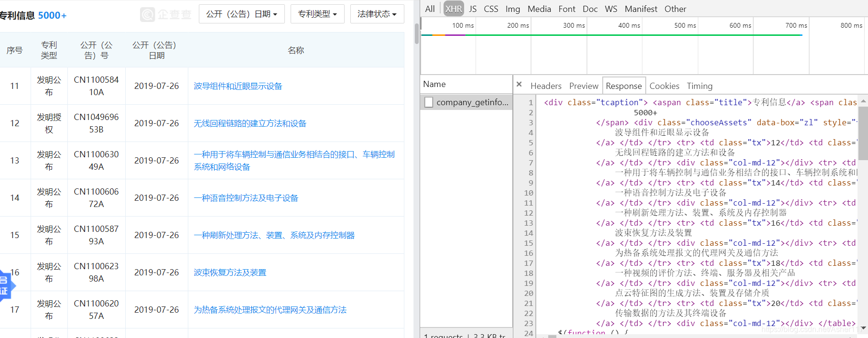The height and width of the screenshot is (338, 868).
Task: Select the WS network filter
Action: click(611, 9)
